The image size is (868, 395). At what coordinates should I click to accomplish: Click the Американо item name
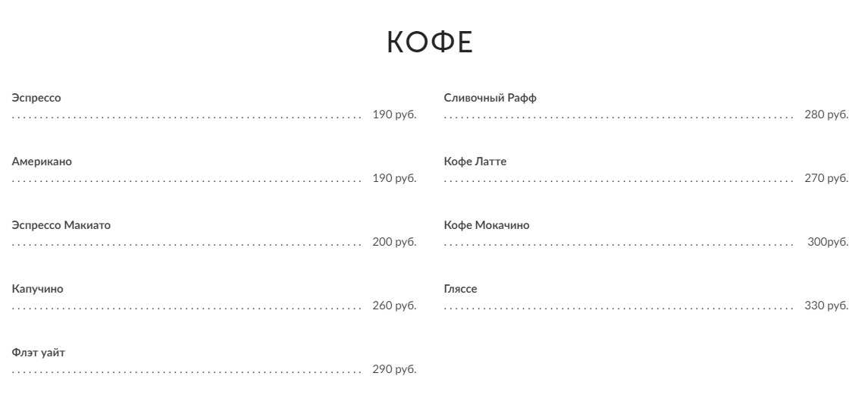click(x=42, y=161)
